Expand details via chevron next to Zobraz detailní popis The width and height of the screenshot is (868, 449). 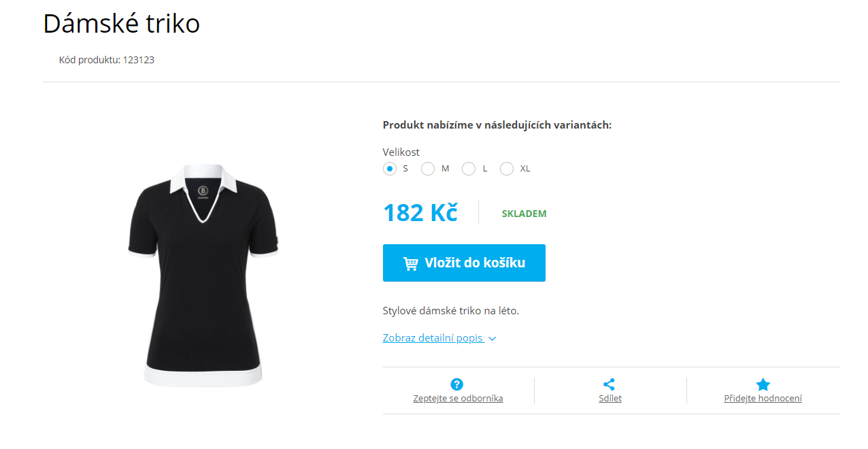coord(493,339)
